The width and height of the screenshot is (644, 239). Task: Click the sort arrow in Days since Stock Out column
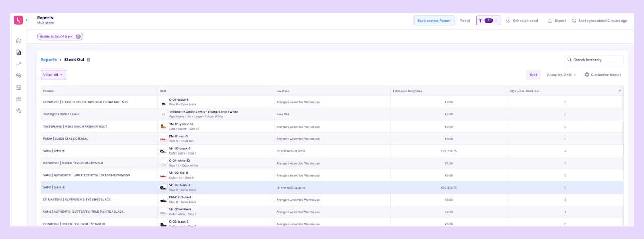[619, 91]
